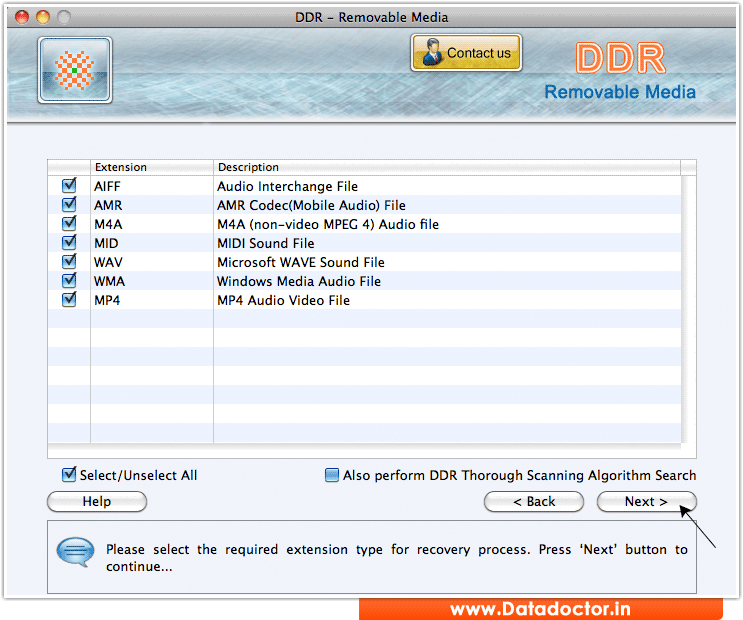Deselect the WMA extension checkbox
This screenshot has width=743, height=620.
pos(69,280)
